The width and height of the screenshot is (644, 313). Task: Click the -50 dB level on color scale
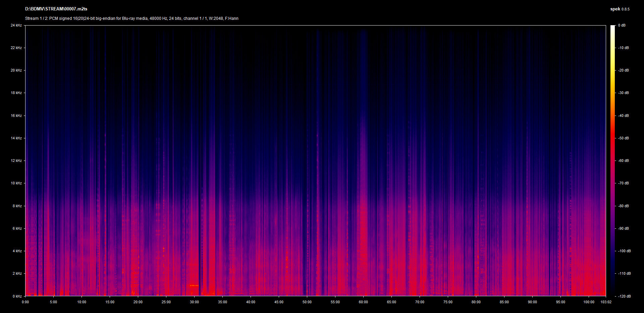[624, 138]
